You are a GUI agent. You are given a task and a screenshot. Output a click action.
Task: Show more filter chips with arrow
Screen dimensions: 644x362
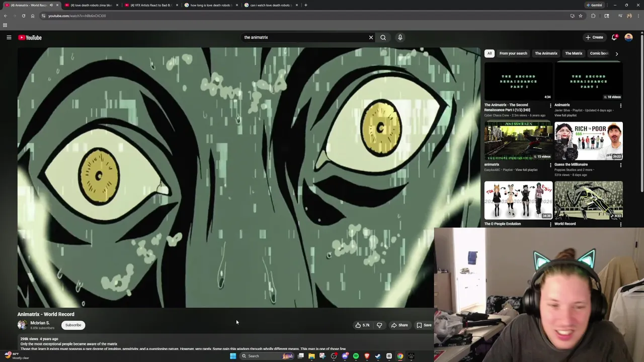point(617,53)
